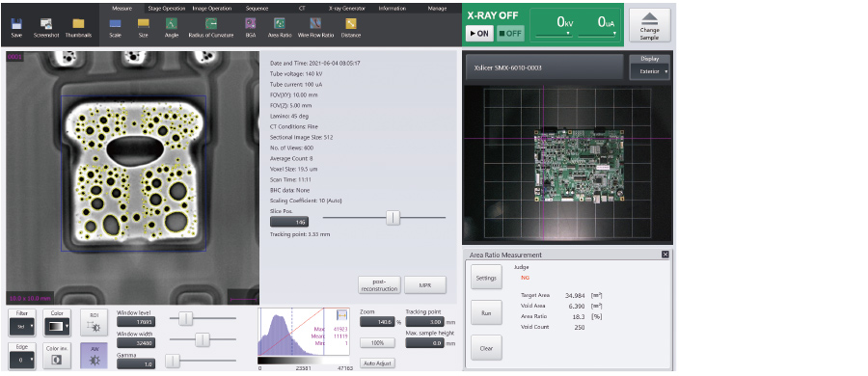The height and width of the screenshot is (376, 868).
Task: Select the Size measurement tool
Action: [x=144, y=24]
